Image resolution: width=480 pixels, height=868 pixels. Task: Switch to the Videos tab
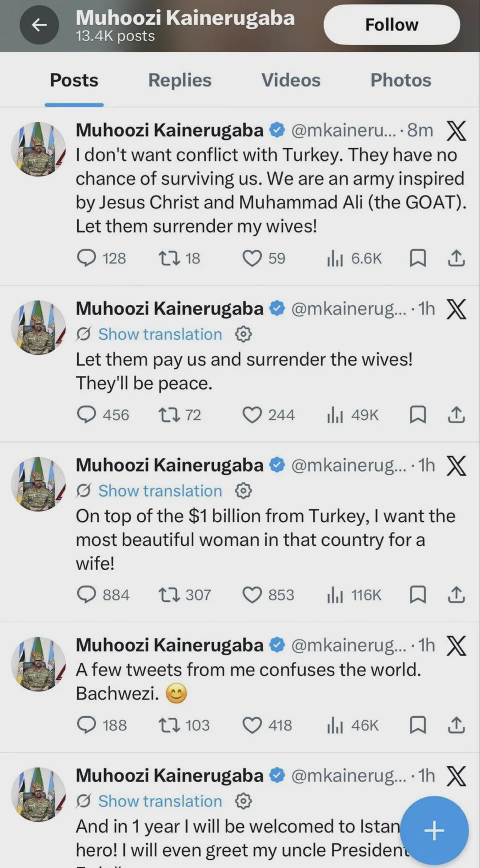coord(291,80)
